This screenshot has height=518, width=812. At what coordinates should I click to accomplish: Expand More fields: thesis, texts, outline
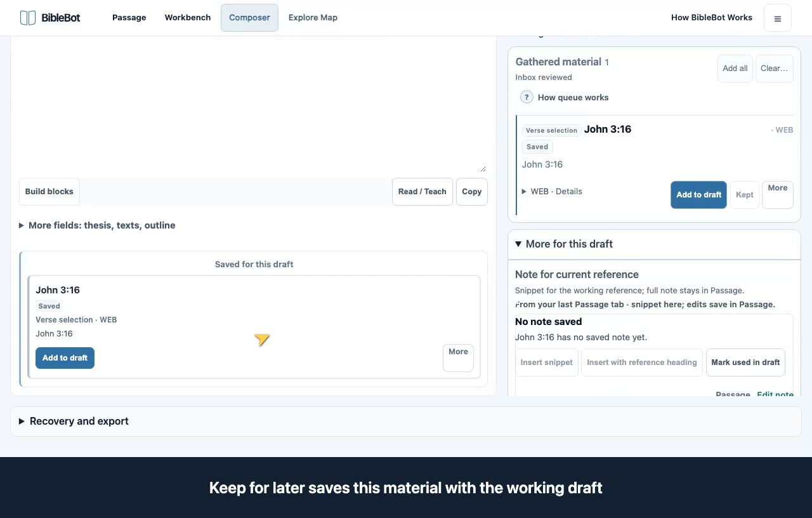click(x=97, y=225)
